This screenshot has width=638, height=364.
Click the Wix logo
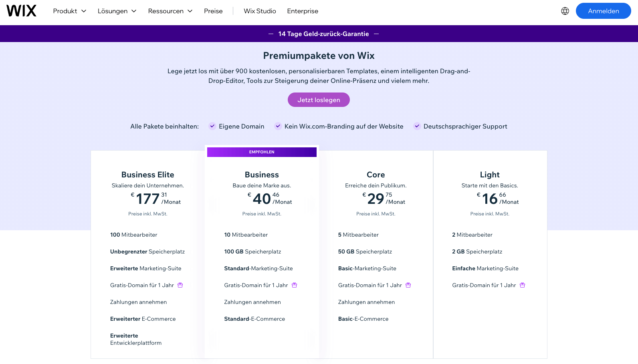click(x=22, y=11)
